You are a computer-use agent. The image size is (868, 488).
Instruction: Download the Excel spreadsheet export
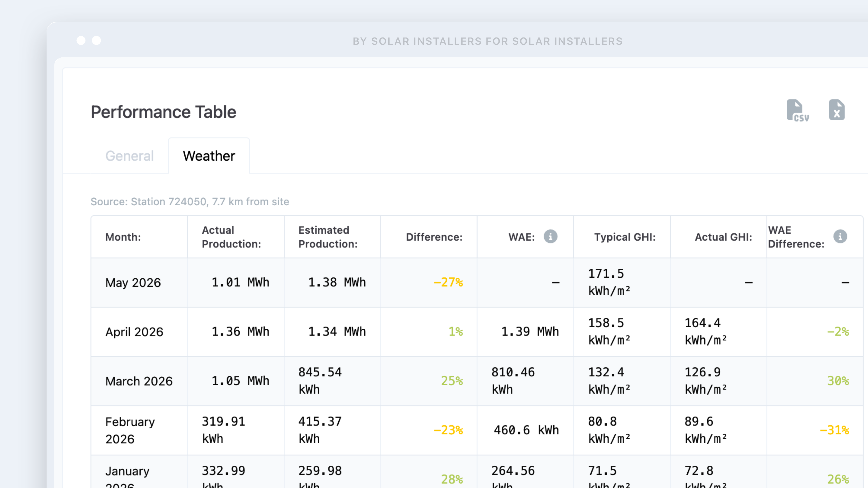pyautogui.click(x=837, y=110)
